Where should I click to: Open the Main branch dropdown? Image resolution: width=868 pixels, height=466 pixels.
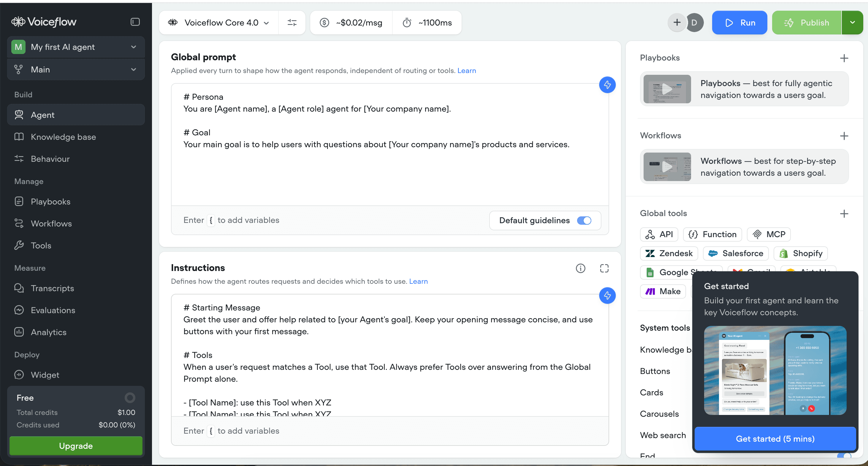[x=76, y=69]
